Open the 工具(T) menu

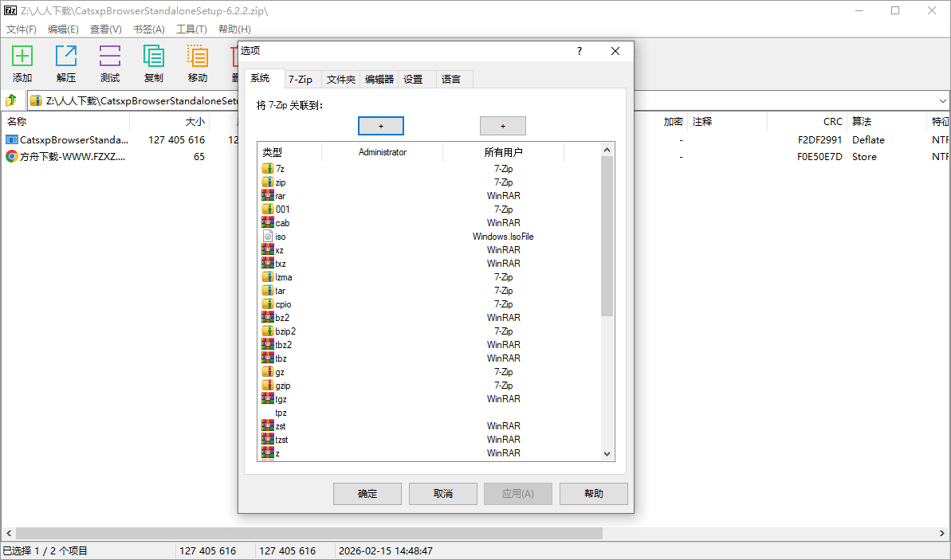191,29
